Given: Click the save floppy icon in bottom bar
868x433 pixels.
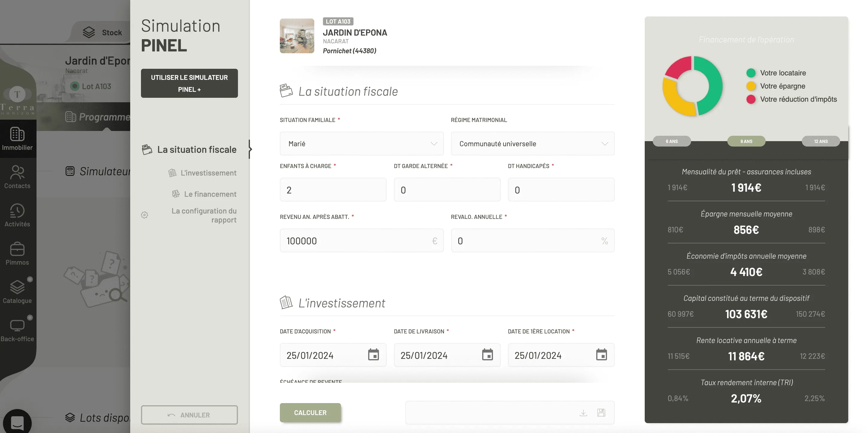Looking at the screenshot, I should pyautogui.click(x=602, y=413).
